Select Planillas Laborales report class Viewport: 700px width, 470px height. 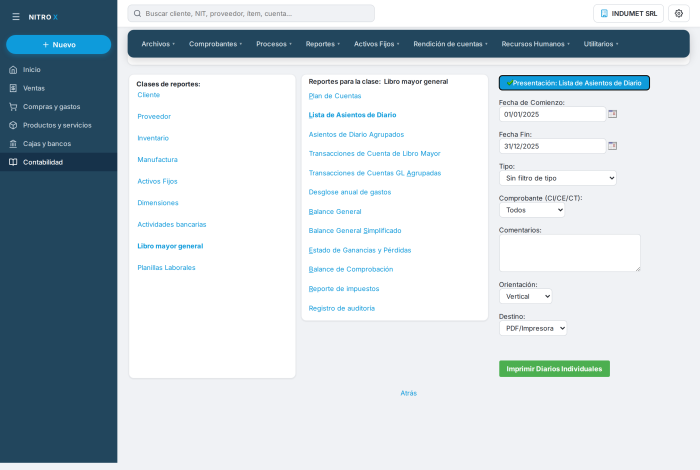(x=167, y=268)
